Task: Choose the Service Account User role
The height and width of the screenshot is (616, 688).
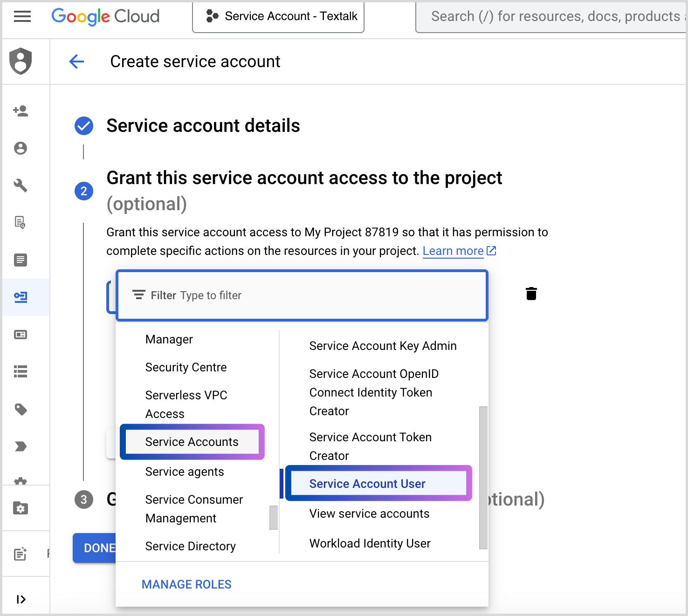Action: pyautogui.click(x=367, y=484)
